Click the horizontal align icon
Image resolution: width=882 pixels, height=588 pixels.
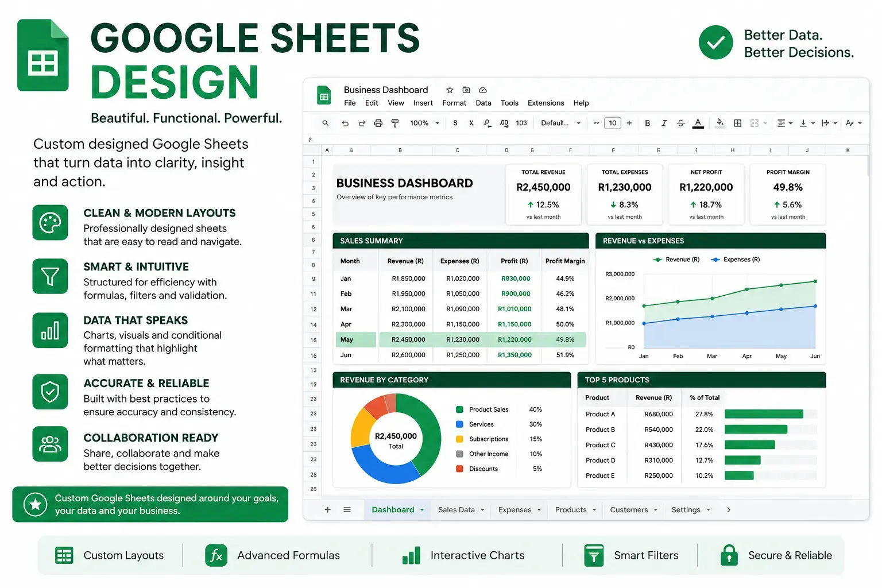781,123
